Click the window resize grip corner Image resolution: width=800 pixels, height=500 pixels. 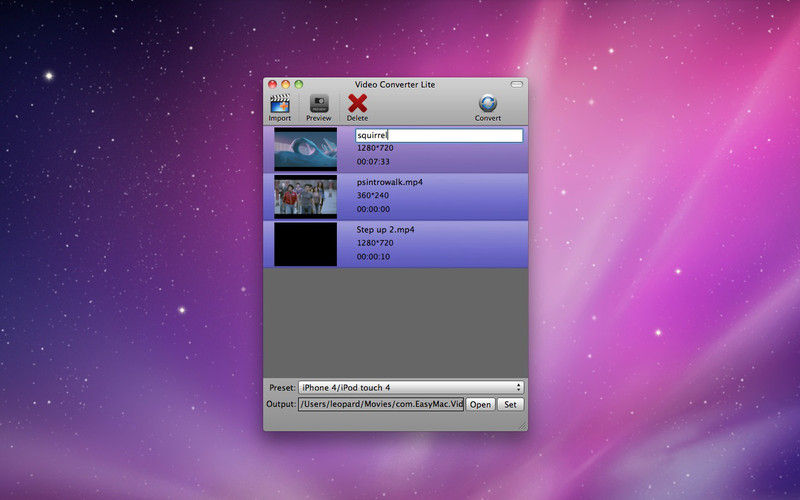click(x=522, y=425)
